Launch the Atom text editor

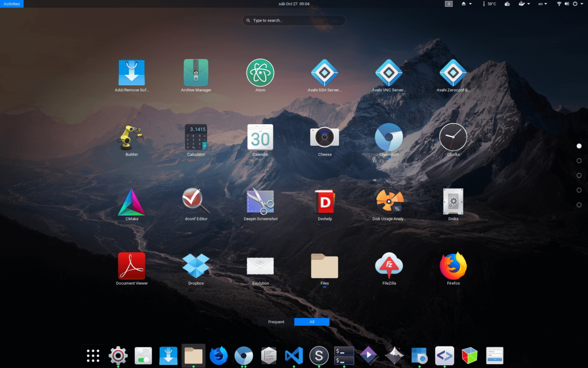[x=260, y=72]
